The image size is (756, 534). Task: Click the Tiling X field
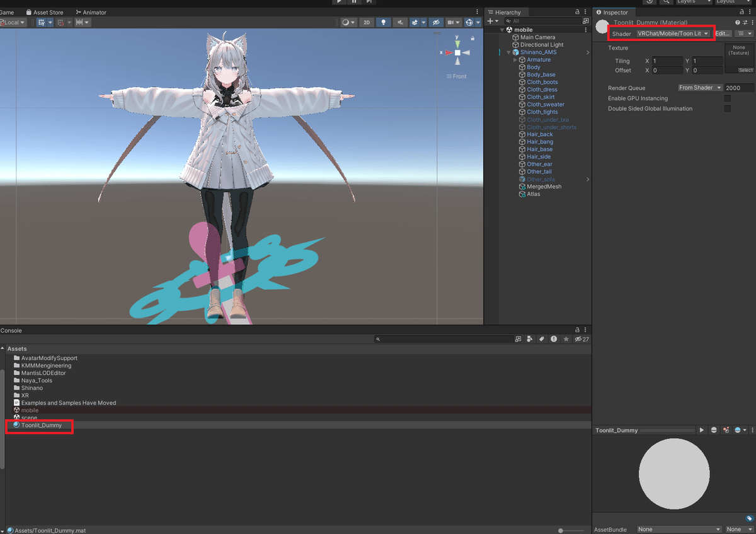coord(667,61)
